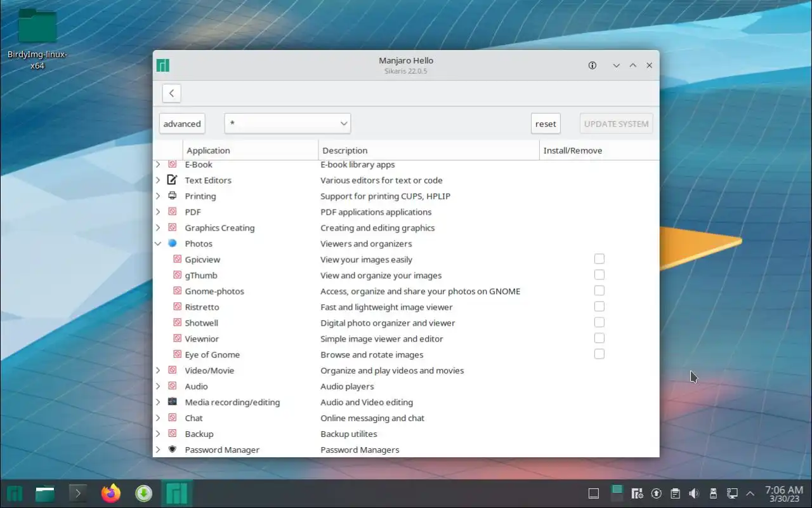
Task: Select the Eye of Gnome row
Action: click(x=406, y=354)
